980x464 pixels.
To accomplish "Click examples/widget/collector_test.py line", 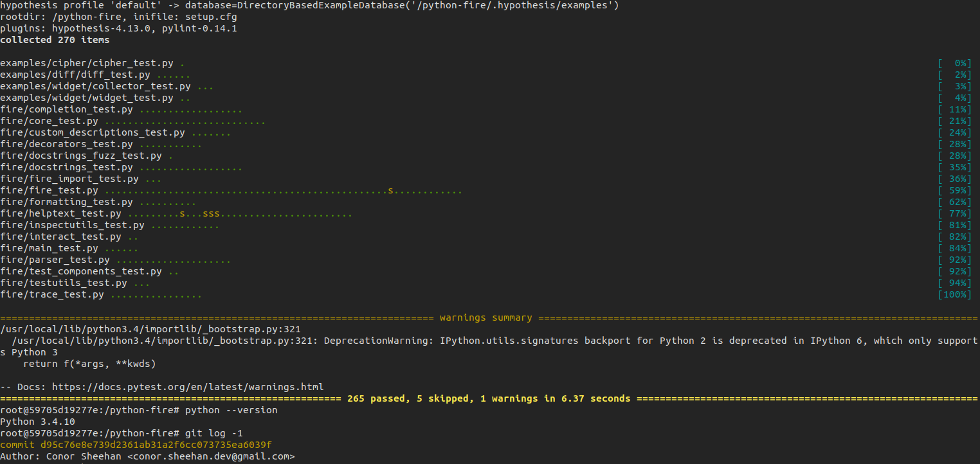I will 95,86.
